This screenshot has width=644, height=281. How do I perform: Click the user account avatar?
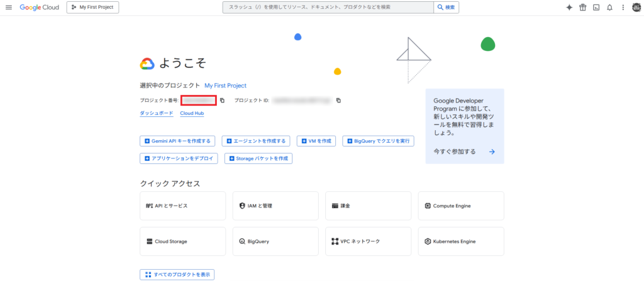[x=636, y=8]
